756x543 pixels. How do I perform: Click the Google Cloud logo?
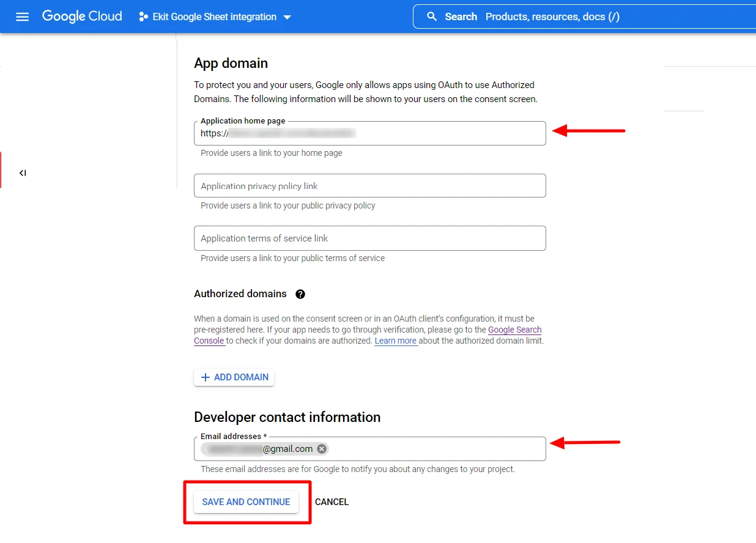point(81,17)
